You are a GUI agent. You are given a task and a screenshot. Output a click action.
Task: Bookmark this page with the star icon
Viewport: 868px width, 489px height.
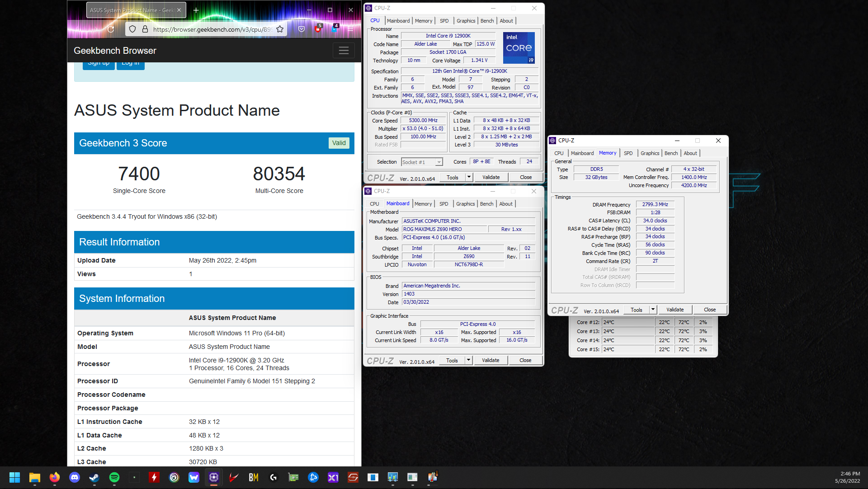tap(280, 29)
